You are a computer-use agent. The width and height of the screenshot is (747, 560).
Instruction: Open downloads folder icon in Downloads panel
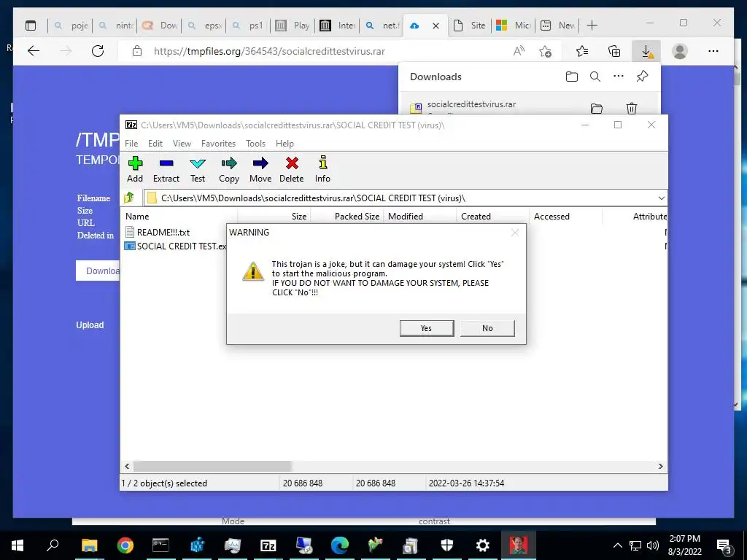tap(572, 77)
